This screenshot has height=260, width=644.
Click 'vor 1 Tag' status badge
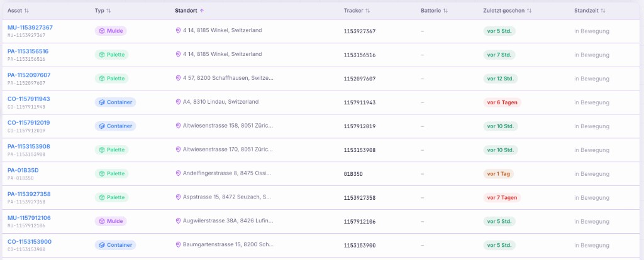pyautogui.click(x=498, y=174)
